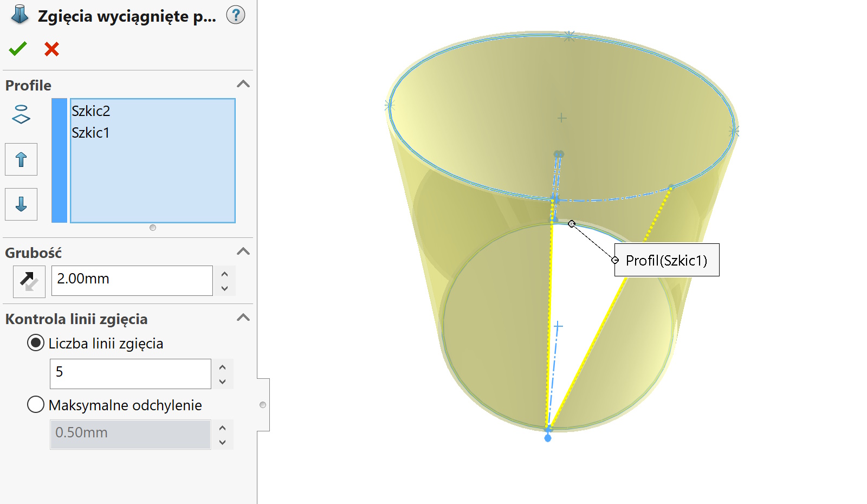Click the disabled 0.50mm deviation field
The height and width of the screenshot is (504, 867).
coord(130,434)
